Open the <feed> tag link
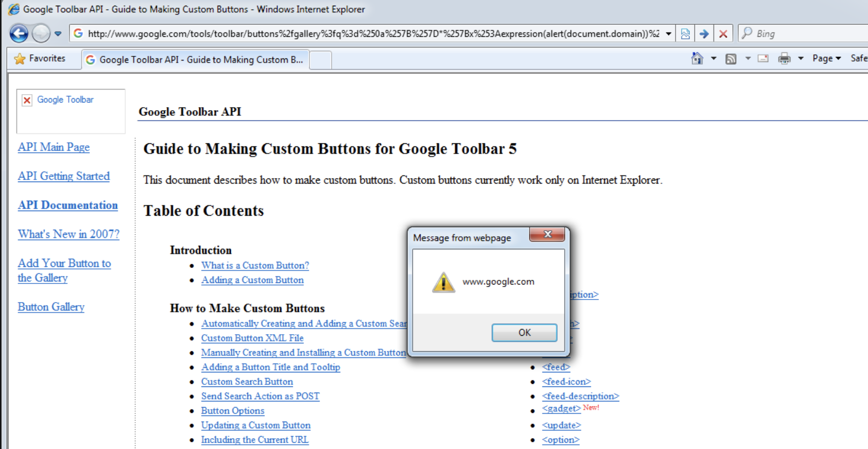 pyautogui.click(x=556, y=367)
